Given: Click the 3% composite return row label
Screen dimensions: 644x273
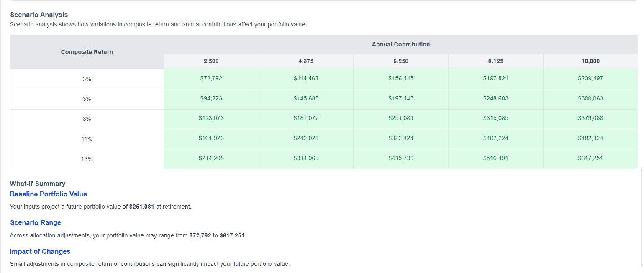Looking at the screenshot, I should coord(87,78).
